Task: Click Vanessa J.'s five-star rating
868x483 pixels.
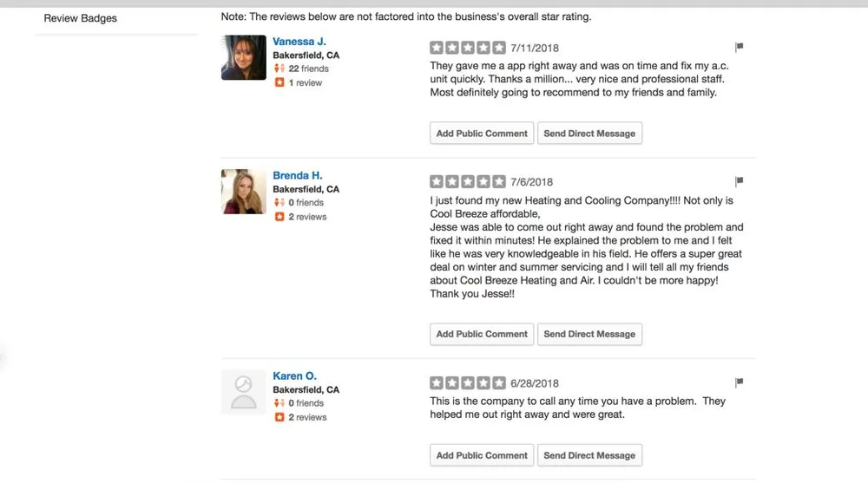Action: (467, 47)
